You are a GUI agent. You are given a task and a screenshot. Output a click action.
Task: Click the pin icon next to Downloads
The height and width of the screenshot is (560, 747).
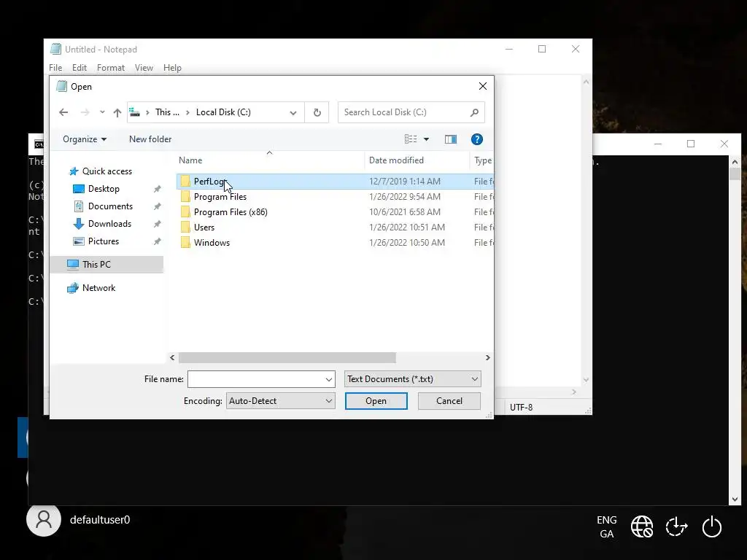click(x=158, y=224)
